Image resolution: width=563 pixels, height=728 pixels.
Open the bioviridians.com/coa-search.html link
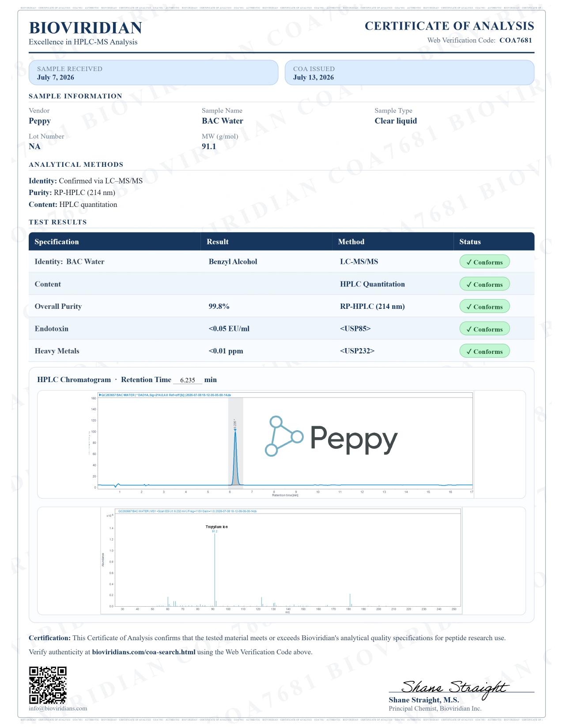[144, 652]
